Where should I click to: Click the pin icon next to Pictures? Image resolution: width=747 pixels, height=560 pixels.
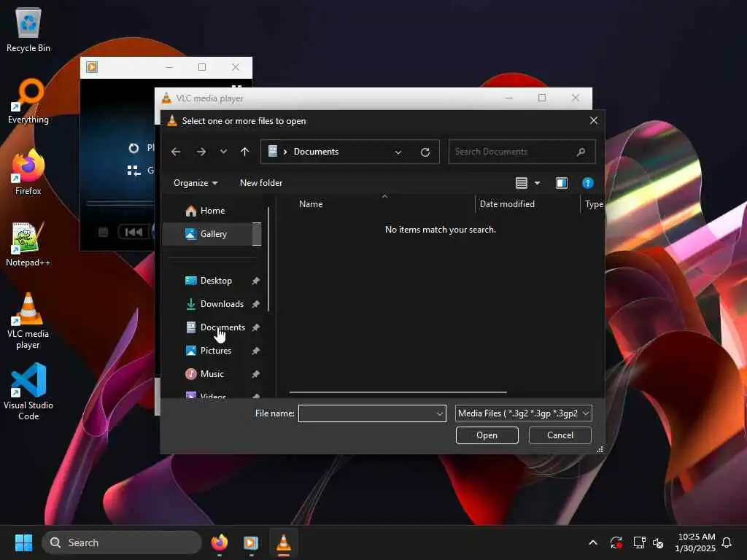[255, 351]
